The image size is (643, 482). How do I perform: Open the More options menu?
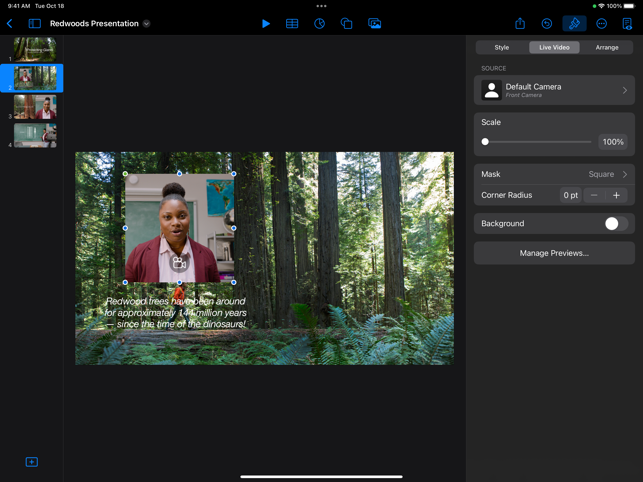(601, 23)
